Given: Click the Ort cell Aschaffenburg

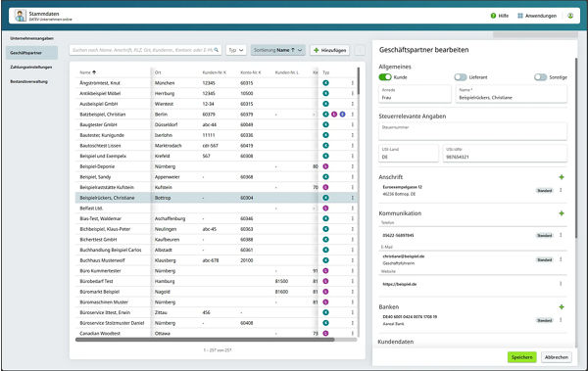Looking at the screenshot, I should (x=170, y=218).
